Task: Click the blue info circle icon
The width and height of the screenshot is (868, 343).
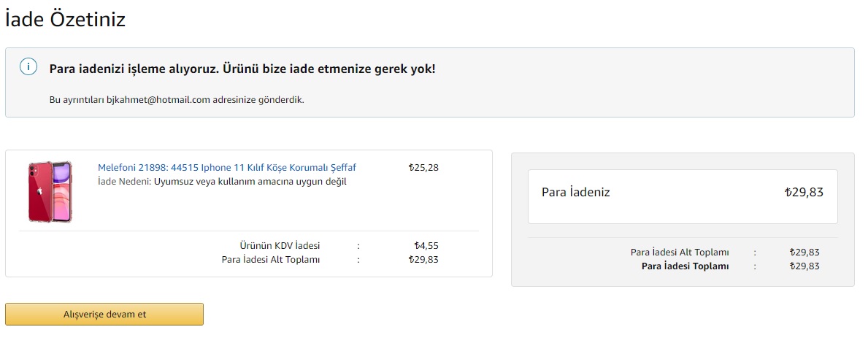Action: tap(28, 67)
